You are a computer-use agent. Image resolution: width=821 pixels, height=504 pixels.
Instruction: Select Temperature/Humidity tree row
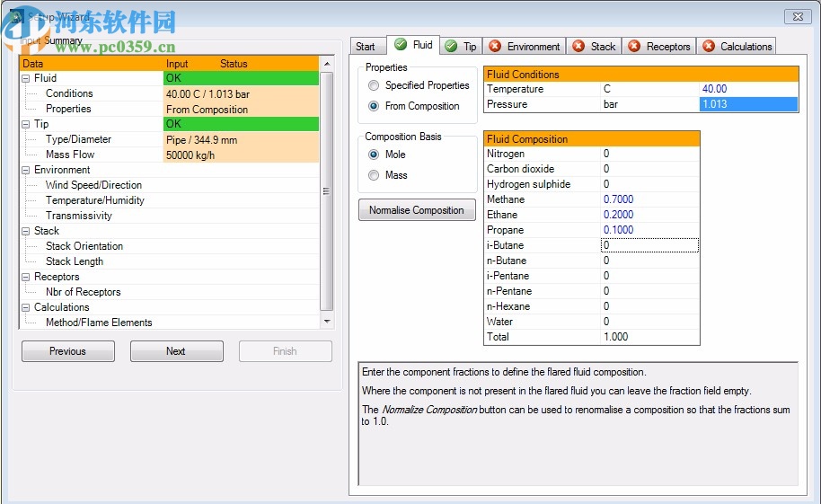point(169,200)
